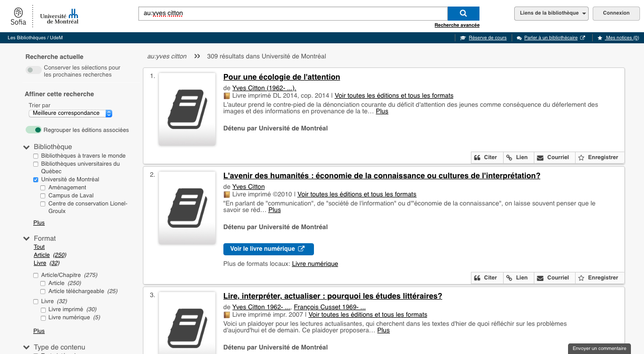The image size is (644, 354).
Task: Save second result with Enregistrer star
Action: (598, 278)
